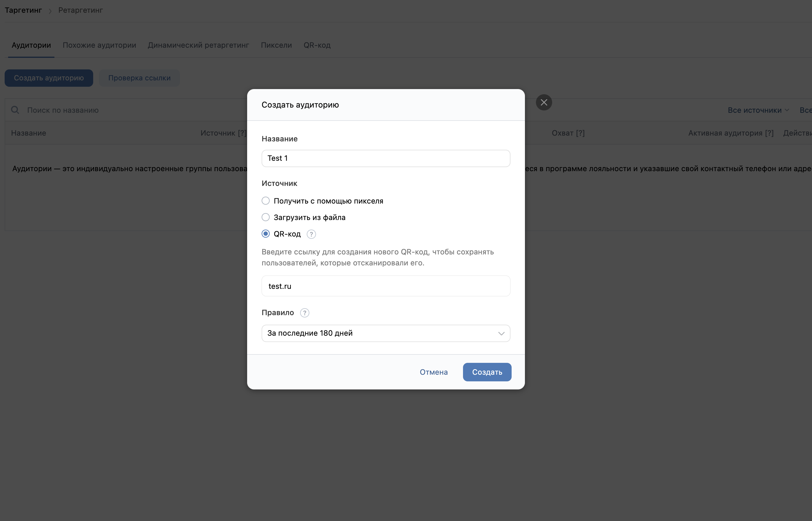This screenshot has width=812, height=521.
Task: Click the search magnifier icon in background
Action: coord(15,110)
